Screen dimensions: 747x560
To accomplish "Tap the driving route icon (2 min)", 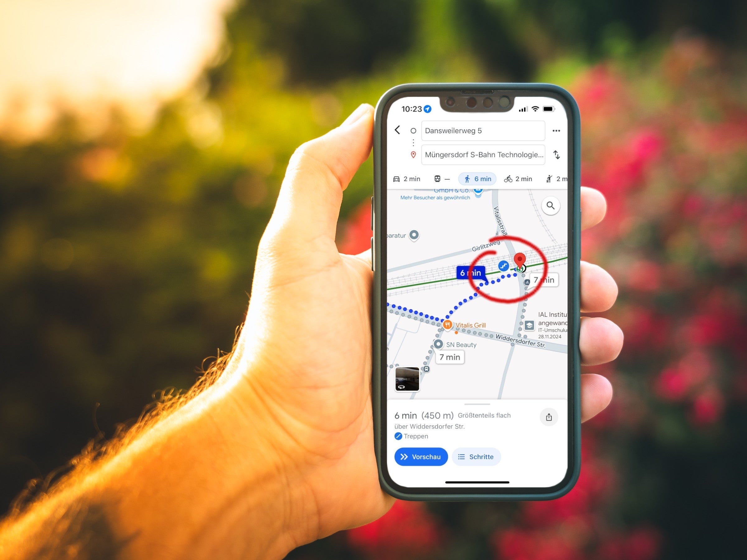I will pos(408,180).
